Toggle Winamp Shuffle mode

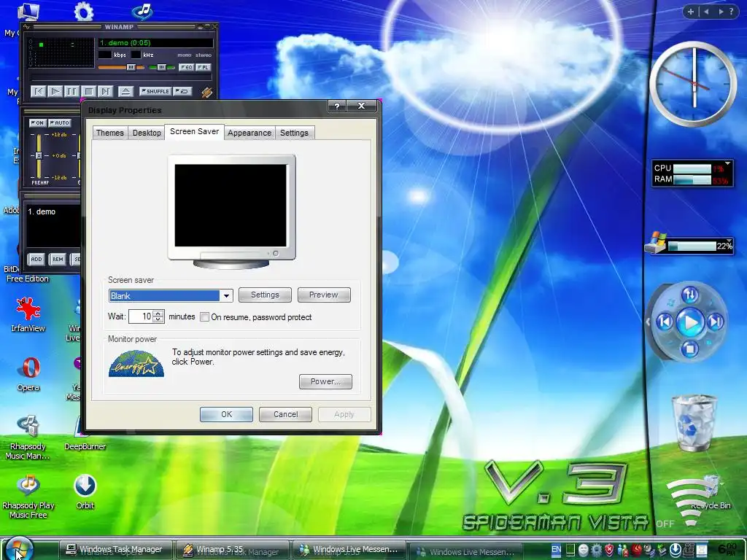click(x=155, y=91)
